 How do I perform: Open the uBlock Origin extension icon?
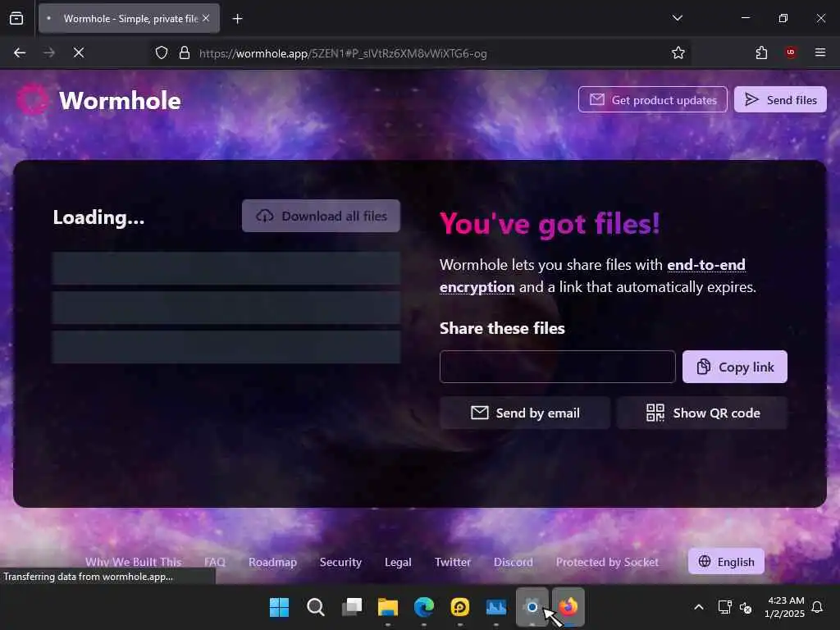[791, 52]
